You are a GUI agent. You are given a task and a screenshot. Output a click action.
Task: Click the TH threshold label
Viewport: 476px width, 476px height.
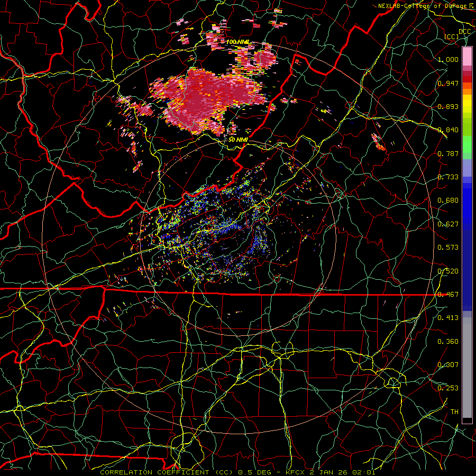pyautogui.click(x=454, y=412)
